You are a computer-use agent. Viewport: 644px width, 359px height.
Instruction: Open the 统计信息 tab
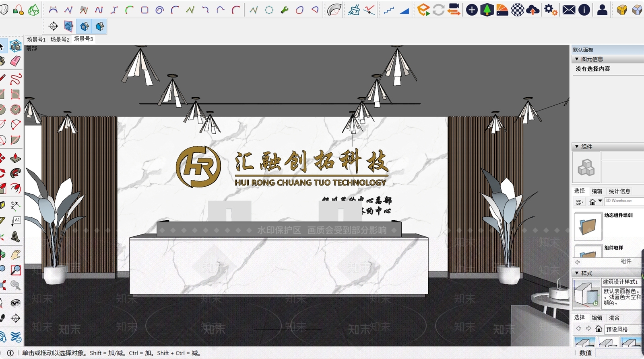coord(619,191)
